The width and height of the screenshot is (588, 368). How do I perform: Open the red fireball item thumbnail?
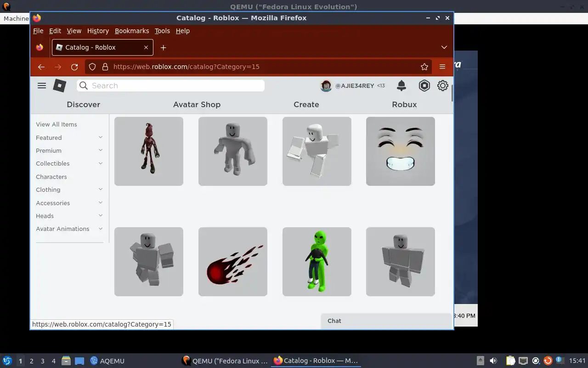click(233, 262)
